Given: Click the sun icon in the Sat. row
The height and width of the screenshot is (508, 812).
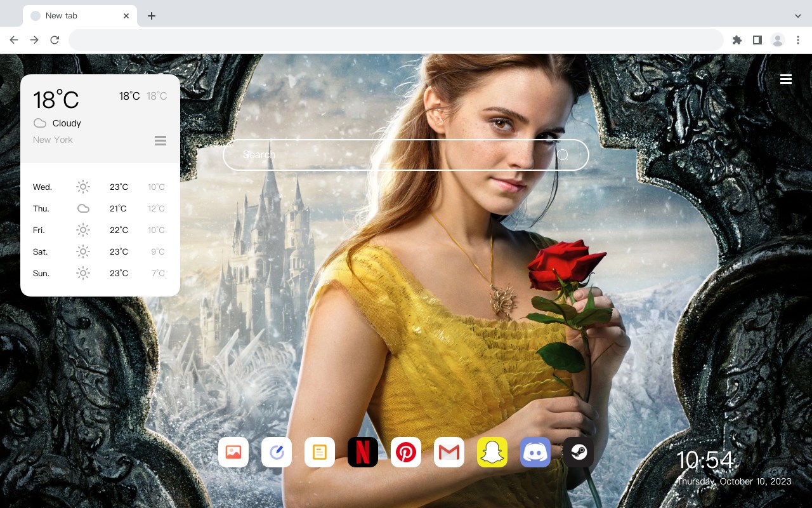Looking at the screenshot, I should coord(83,251).
